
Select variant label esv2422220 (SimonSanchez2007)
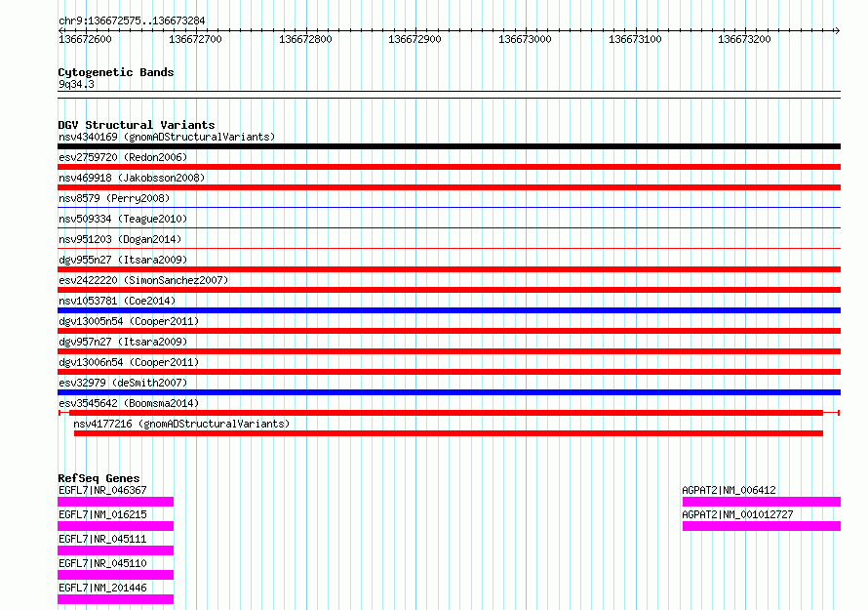tap(143, 280)
